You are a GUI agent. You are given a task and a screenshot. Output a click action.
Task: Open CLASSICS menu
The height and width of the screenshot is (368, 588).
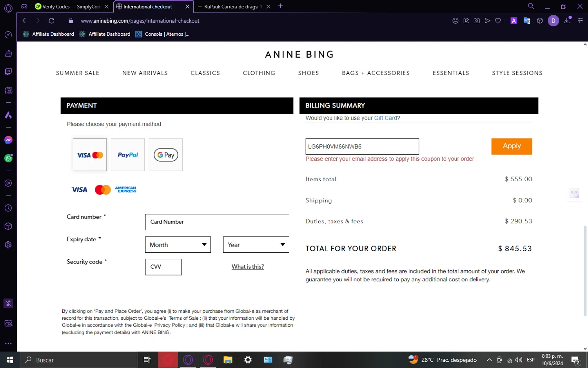coord(205,73)
